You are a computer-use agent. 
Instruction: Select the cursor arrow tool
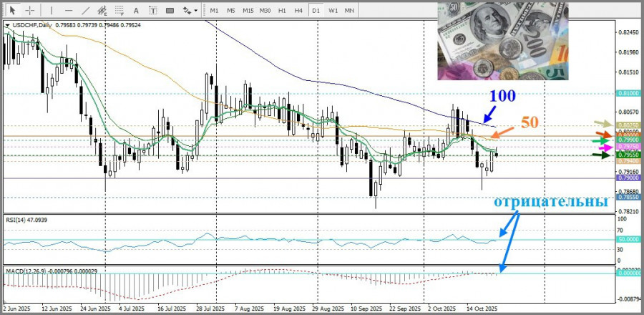12,11
